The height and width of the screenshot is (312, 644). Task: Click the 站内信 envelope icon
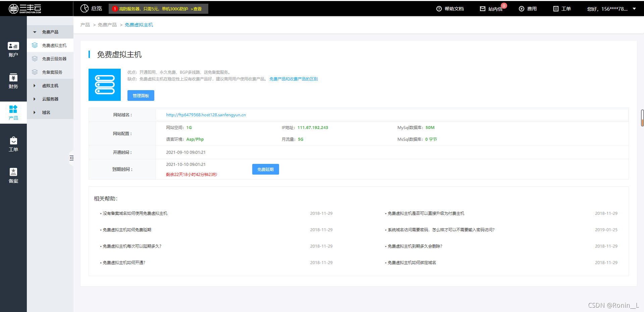point(483,9)
